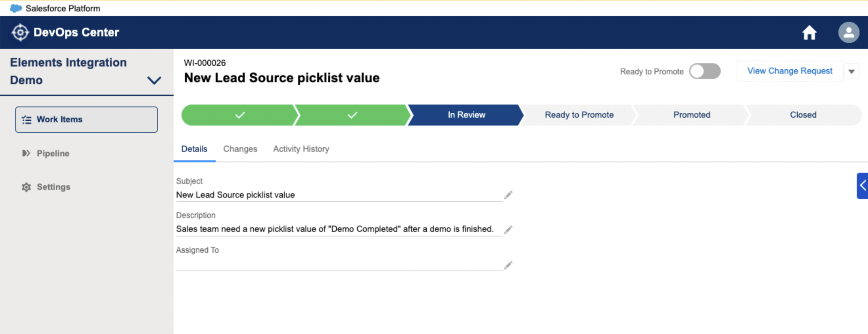Select the second completed stage in path
Screen dimensions: 868x334
(x=352, y=115)
